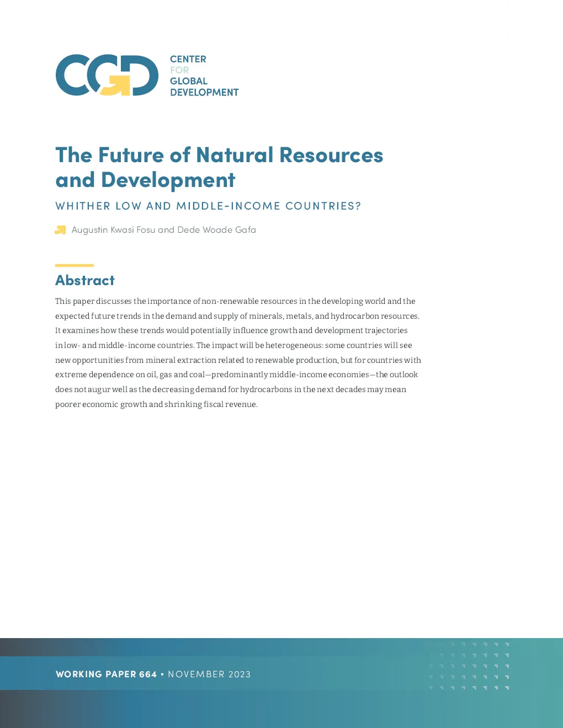Click the yellow arrow icon beside the authors
563x728 pixels.
pyautogui.click(x=60, y=230)
